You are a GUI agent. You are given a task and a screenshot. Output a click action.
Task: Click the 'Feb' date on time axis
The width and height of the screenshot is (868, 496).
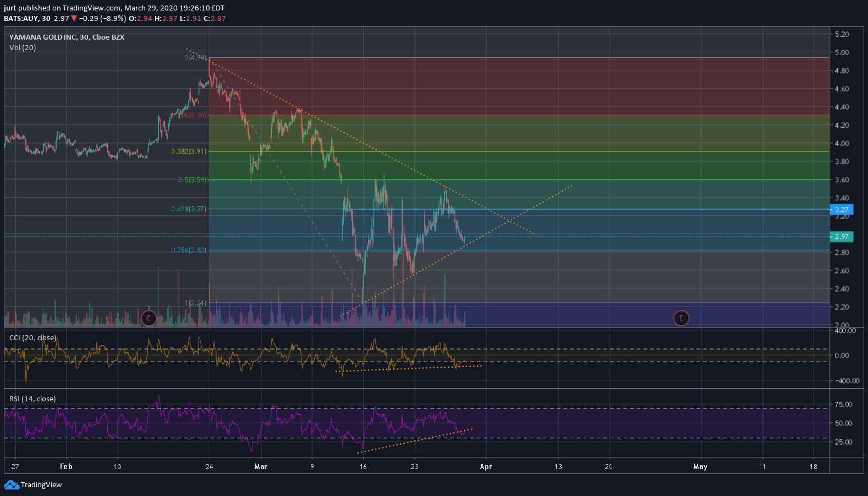coord(66,467)
